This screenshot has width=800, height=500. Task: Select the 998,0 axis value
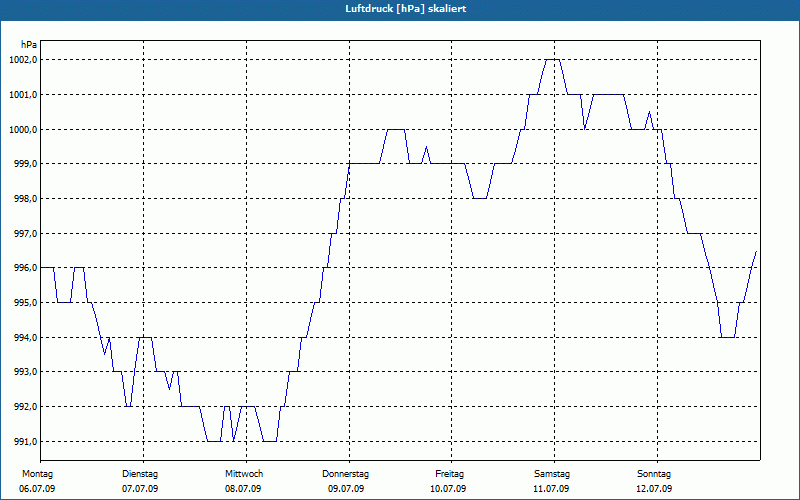point(25,198)
